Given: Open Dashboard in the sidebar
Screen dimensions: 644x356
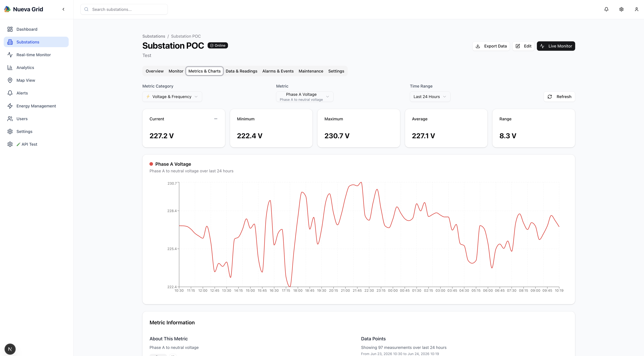Looking at the screenshot, I should point(36,29).
